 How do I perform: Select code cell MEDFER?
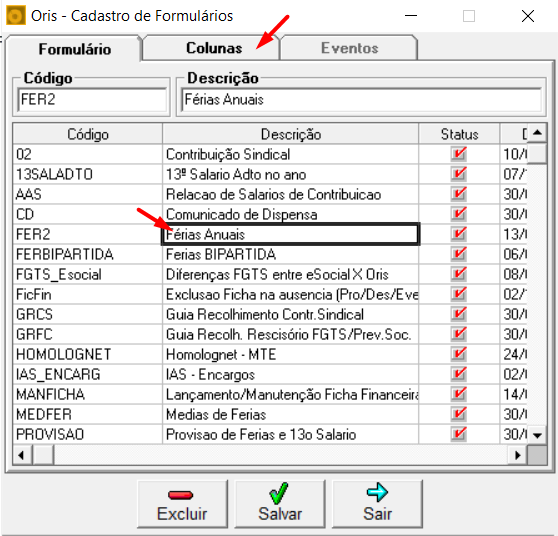(88, 414)
